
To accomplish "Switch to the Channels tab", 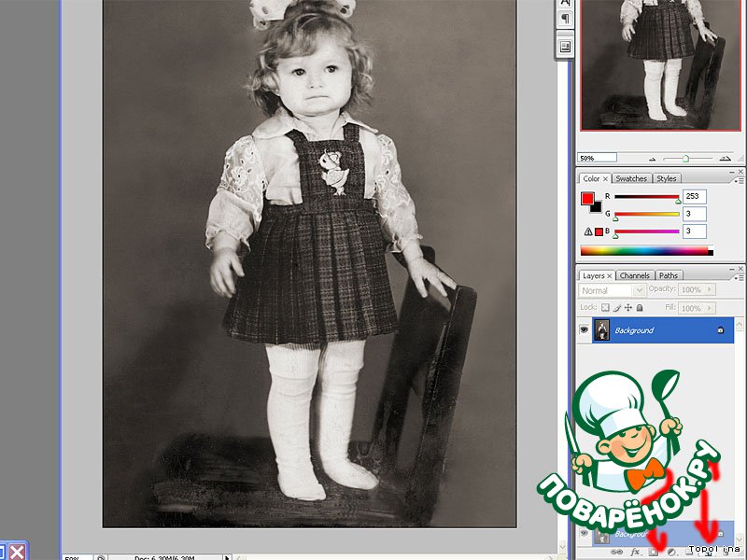I will [634, 275].
